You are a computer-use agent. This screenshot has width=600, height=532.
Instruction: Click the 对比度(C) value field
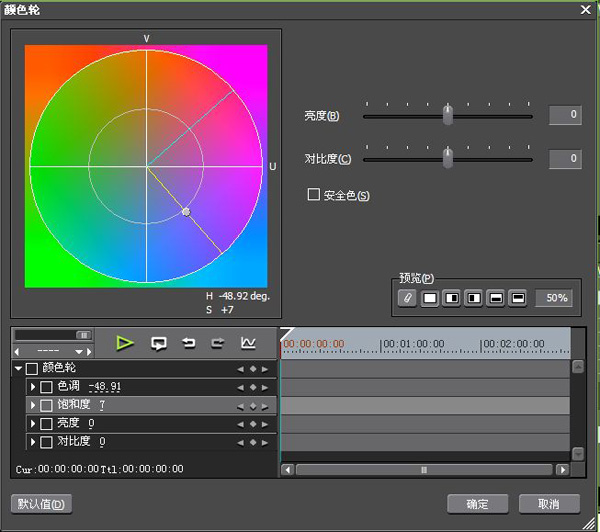click(565, 158)
